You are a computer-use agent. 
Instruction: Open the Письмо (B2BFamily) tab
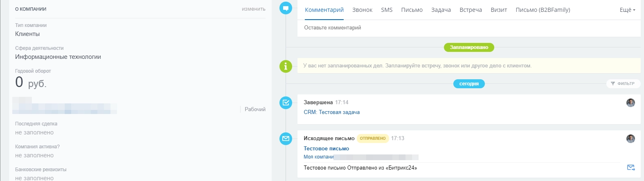click(x=543, y=10)
